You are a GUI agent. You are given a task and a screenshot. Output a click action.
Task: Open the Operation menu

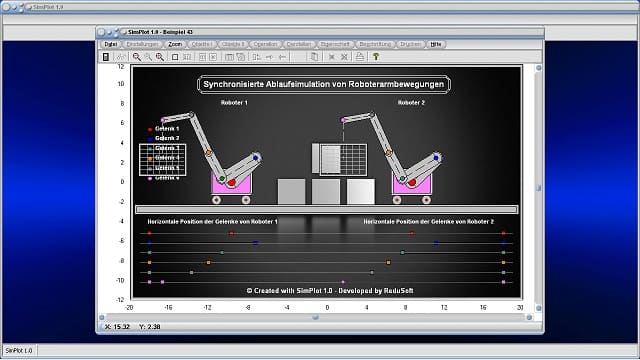pyautogui.click(x=265, y=44)
